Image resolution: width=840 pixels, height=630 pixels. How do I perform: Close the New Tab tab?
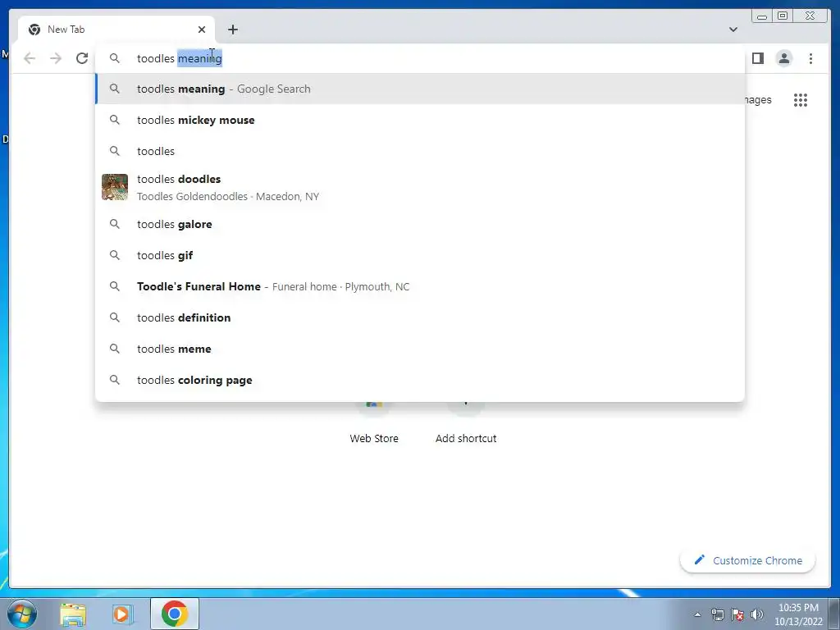point(202,30)
